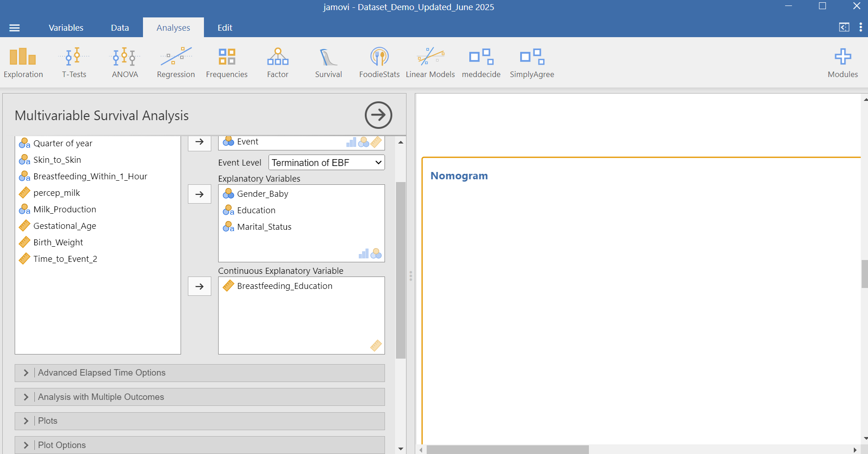Select Milk_Production variable in list
This screenshot has width=868, height=454.
pos(98,210)
